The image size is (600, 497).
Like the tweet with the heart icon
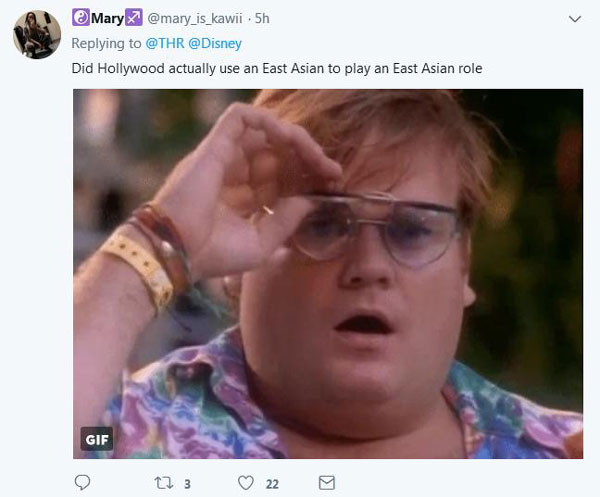[x=246, y=483]
